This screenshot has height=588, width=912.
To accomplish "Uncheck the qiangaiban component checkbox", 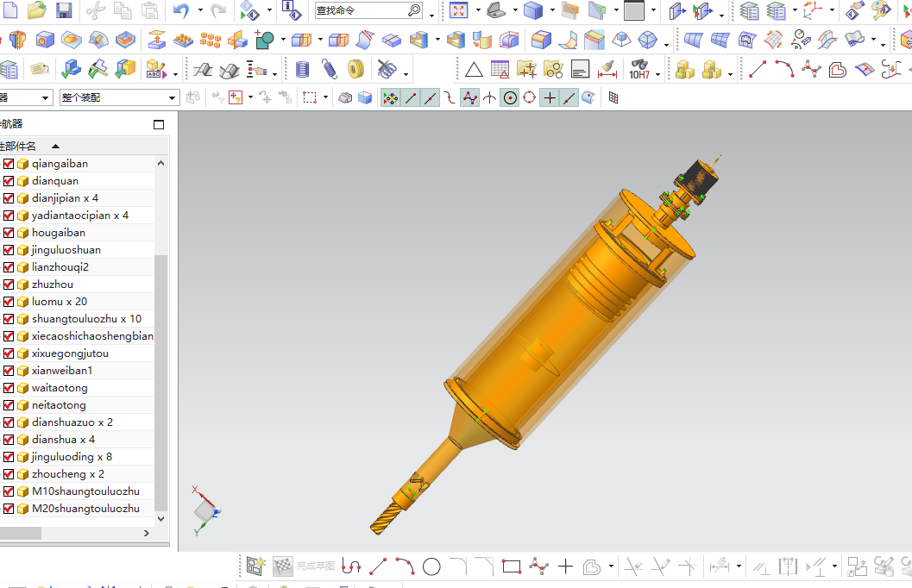I will click(9, 164).
